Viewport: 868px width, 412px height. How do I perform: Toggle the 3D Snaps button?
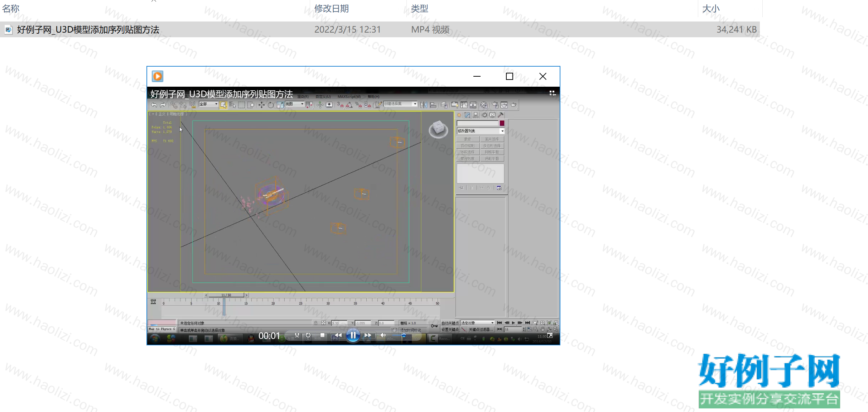click(x=340, y=105)
